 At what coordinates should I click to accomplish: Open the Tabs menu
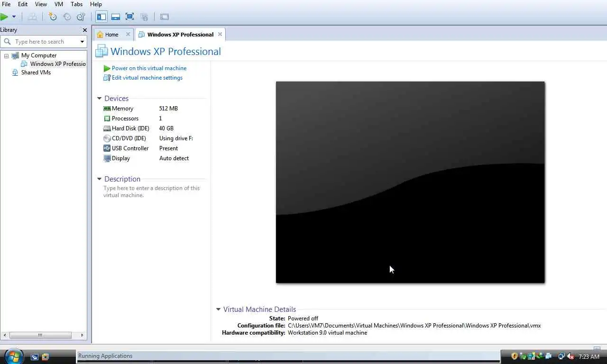(x=77, y=4)
